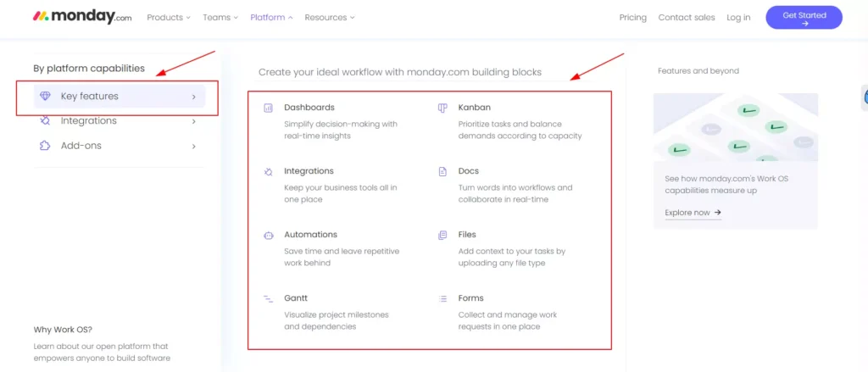
Task: Click 'Collect and manage work requests' description
Action: click(x=508, y=321)
